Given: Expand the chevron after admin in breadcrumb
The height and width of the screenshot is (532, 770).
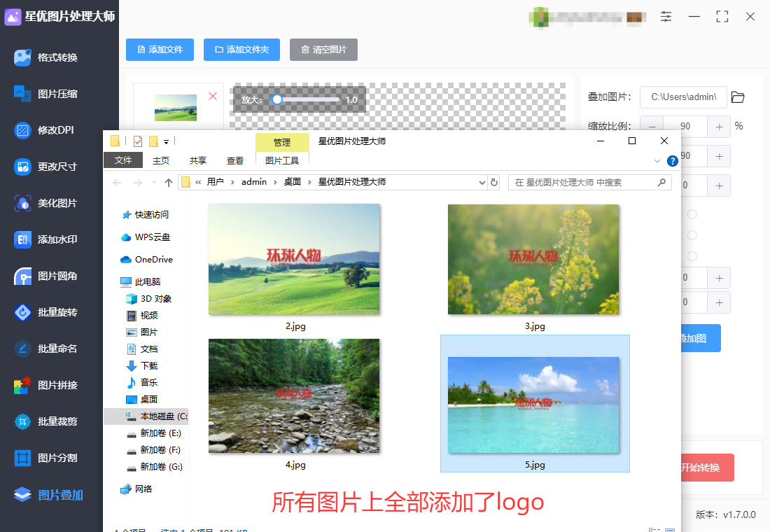Looking at the screenshot, I should click(275, 182).
